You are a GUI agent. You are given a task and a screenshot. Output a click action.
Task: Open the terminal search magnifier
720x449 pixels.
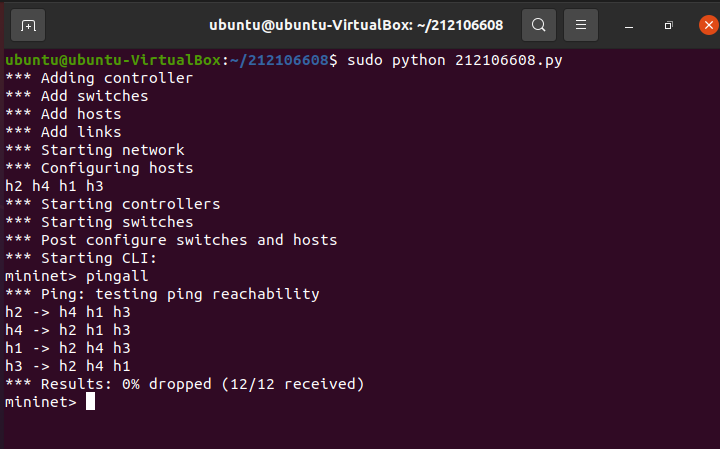pyautogui.click(x=539, y=25)
